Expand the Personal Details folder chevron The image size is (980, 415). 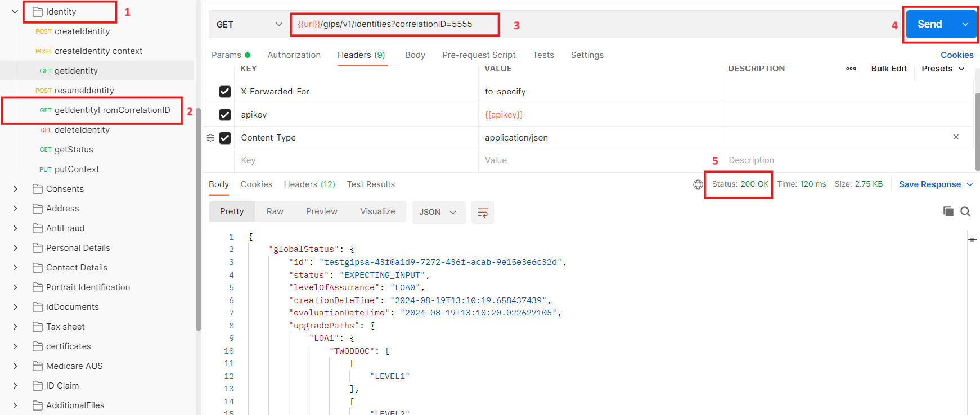pos(15,248)
